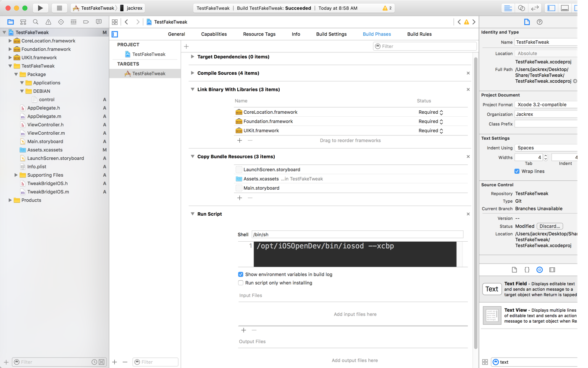Add an input file to Run Script
588x368 pixels.
(244, 330)
